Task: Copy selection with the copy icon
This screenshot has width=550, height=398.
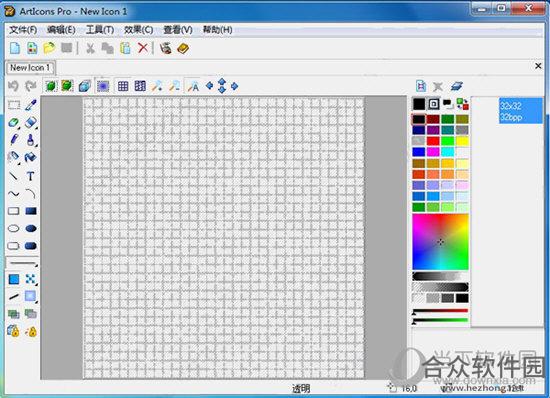Action: pyautogui.click(x=107, y=48)
